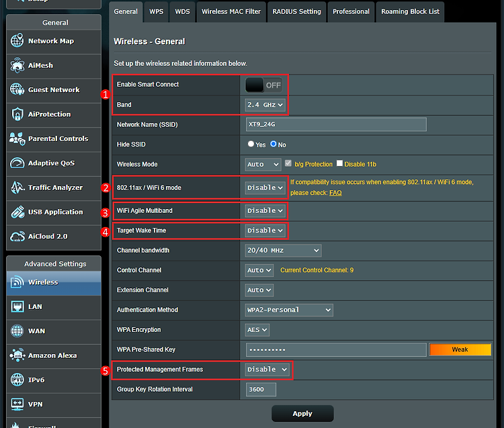Open USB Application icon
This screenshot has width=504, height=428.
pos(17,212)
